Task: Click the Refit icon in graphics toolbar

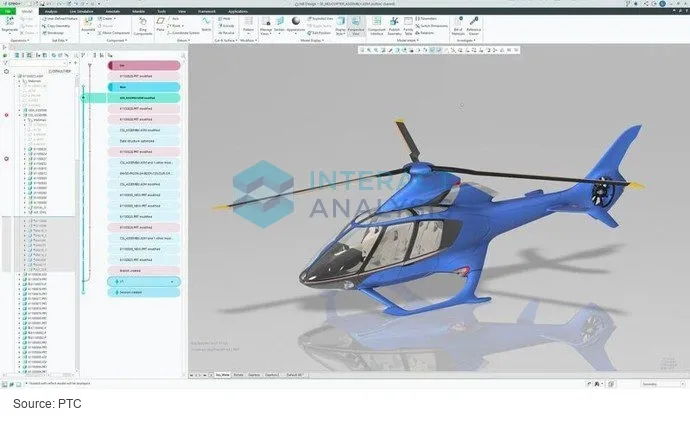Action: (x=362, y=50)
